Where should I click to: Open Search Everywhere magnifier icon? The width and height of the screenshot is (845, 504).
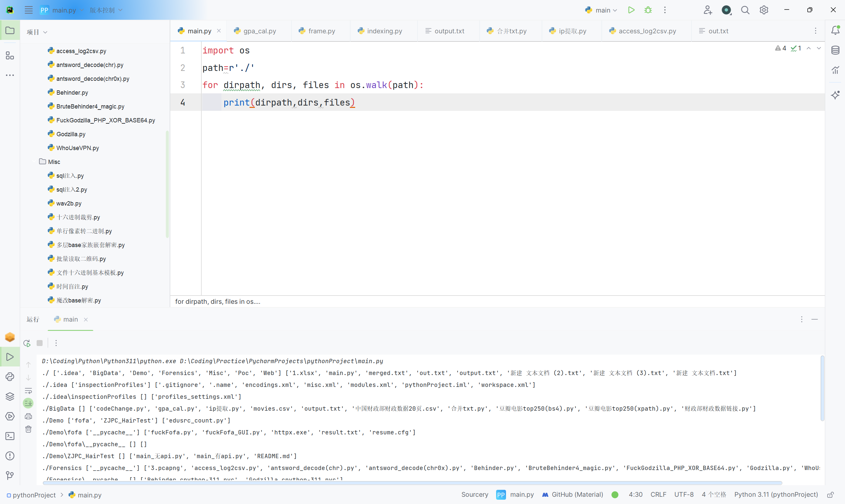(x=745, y=10)
